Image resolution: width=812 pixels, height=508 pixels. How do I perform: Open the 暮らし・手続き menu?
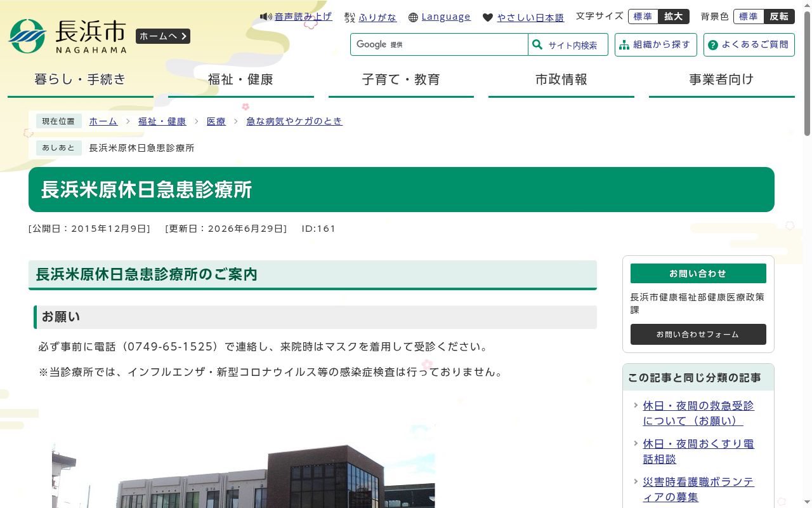[81, 80]
